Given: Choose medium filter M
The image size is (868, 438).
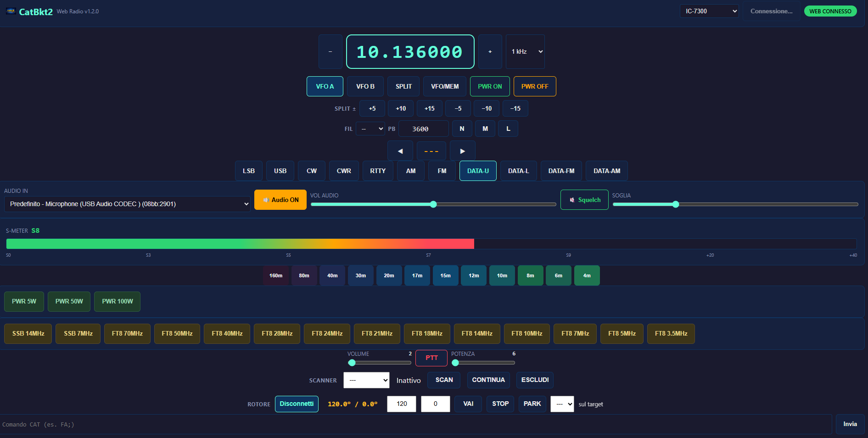Looking at the screenshot, I should coord(485,129).
